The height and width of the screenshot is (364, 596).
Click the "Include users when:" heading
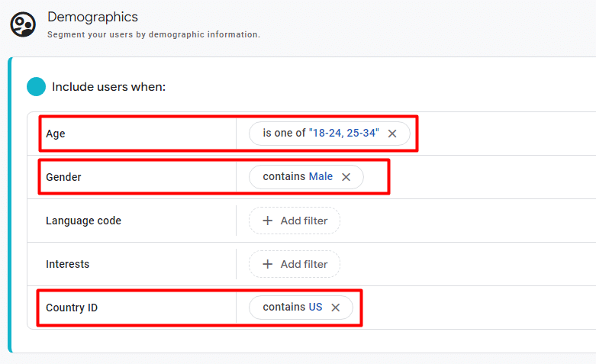point(108,86)
